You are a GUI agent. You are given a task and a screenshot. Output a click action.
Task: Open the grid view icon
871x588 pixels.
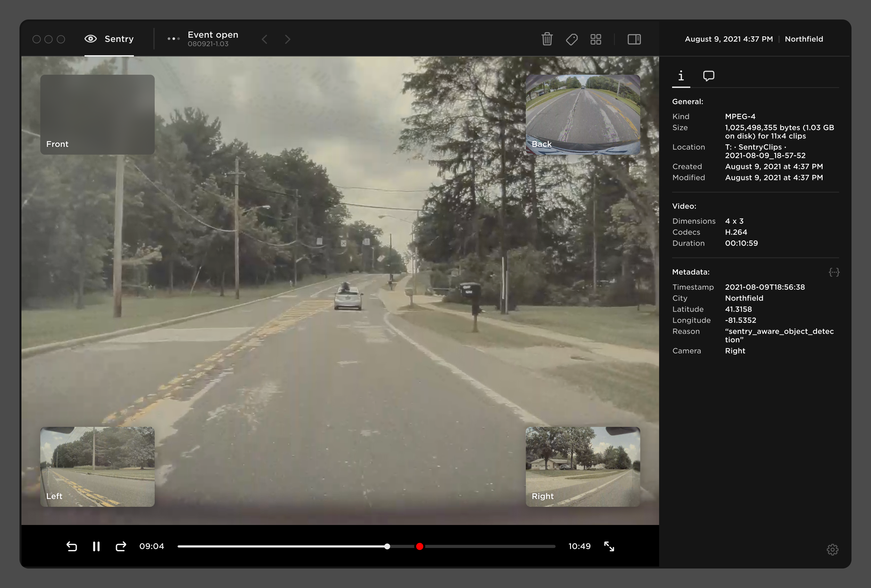click(595, 39)
